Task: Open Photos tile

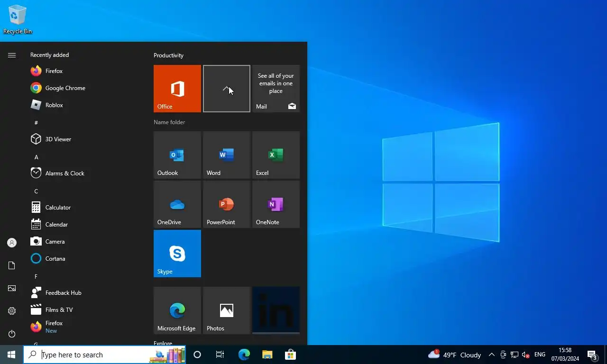Action: 227,310
